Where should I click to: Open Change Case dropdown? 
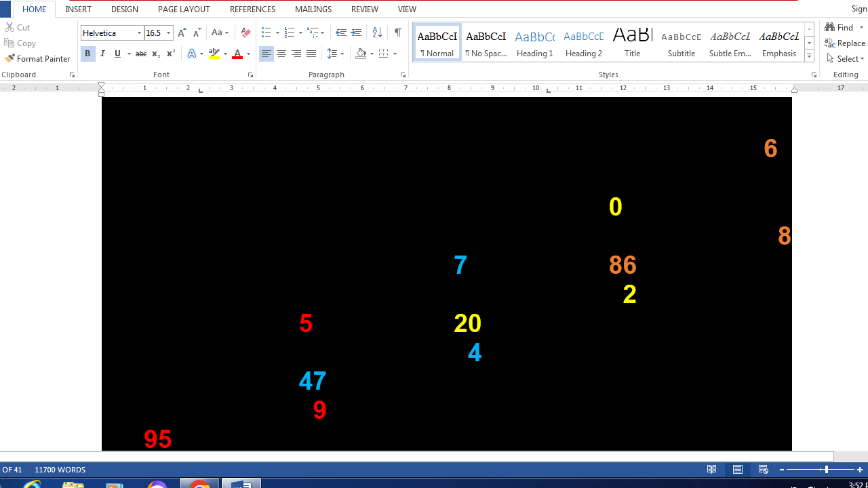click(x=220, y=33)
